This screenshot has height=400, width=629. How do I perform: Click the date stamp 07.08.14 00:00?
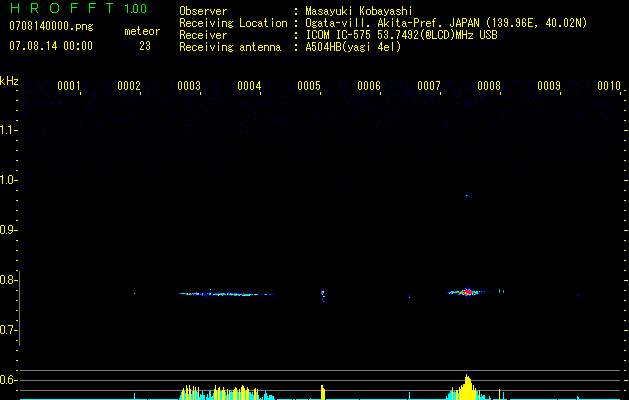pyautogui.click(x=51, y=46)
